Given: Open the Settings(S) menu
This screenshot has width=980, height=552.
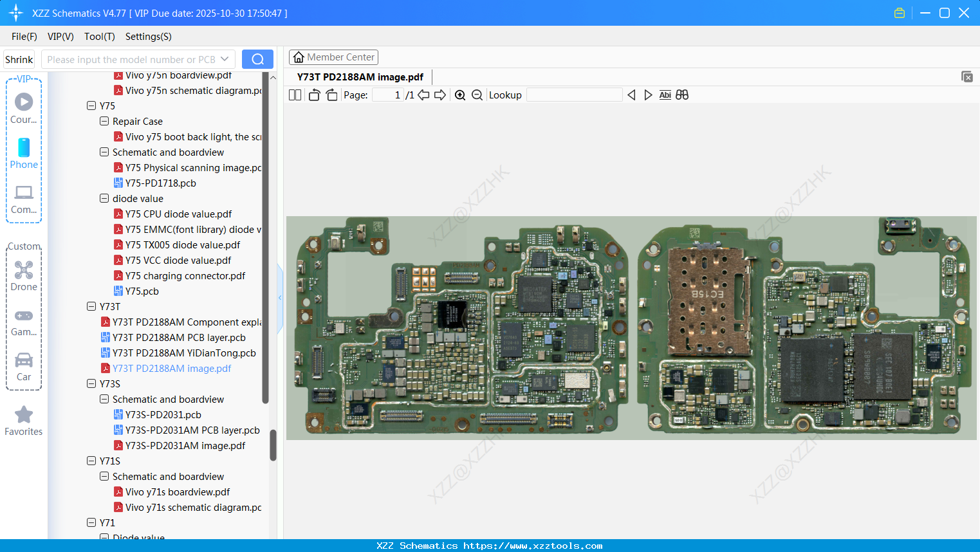Looking at the screenshot, I should 149,37.
